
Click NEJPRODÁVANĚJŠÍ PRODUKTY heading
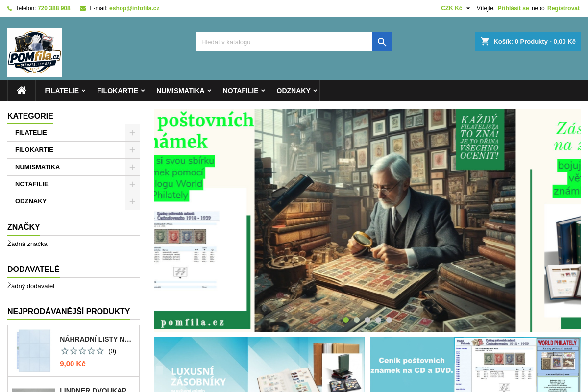click(x=69, y=312)
